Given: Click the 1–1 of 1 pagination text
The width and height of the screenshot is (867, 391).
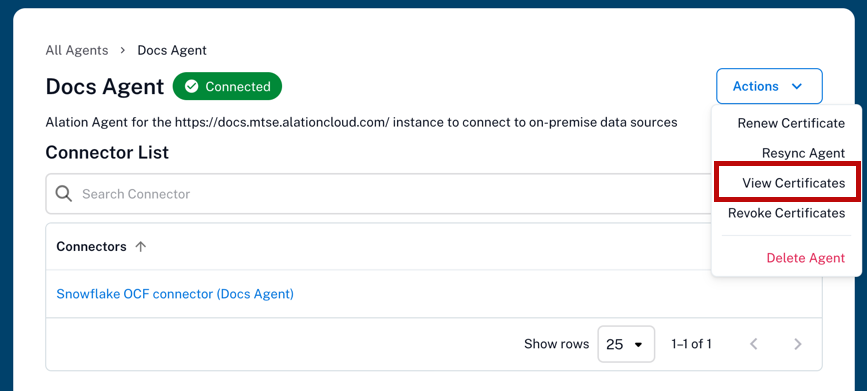Looking at the screenshot, I should click(691, 344).
